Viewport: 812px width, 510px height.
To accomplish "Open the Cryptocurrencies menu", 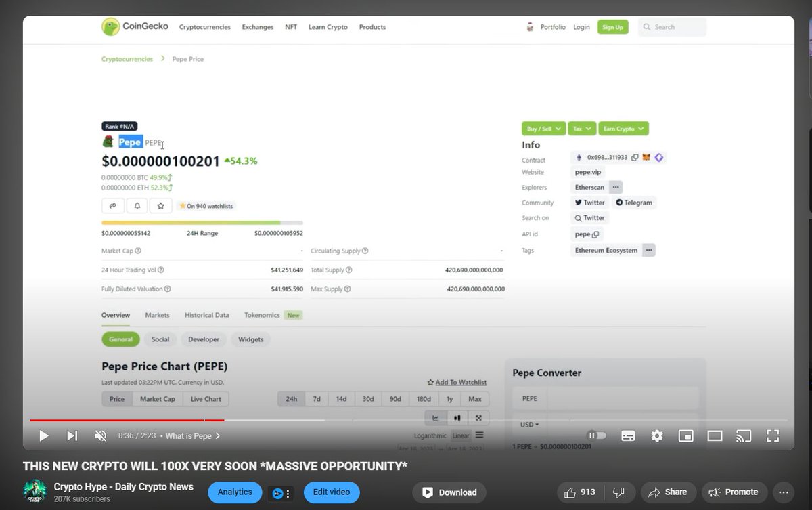I will click(x=205, y=27).
